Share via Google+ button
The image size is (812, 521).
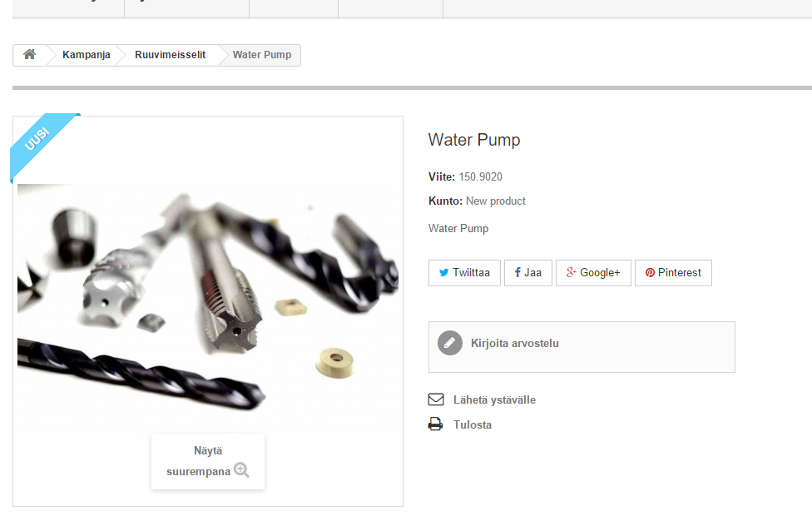tap(593, 273)
